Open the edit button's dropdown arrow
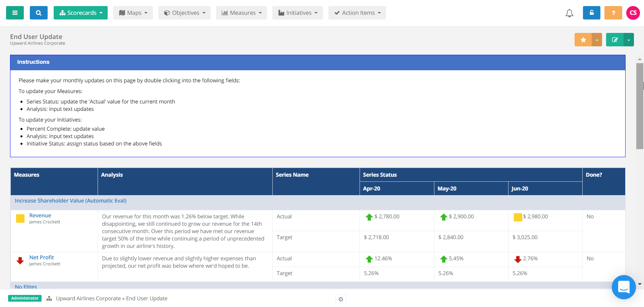Screen dimensions: 644x307 pyautogui.click(x=629, y=39)
